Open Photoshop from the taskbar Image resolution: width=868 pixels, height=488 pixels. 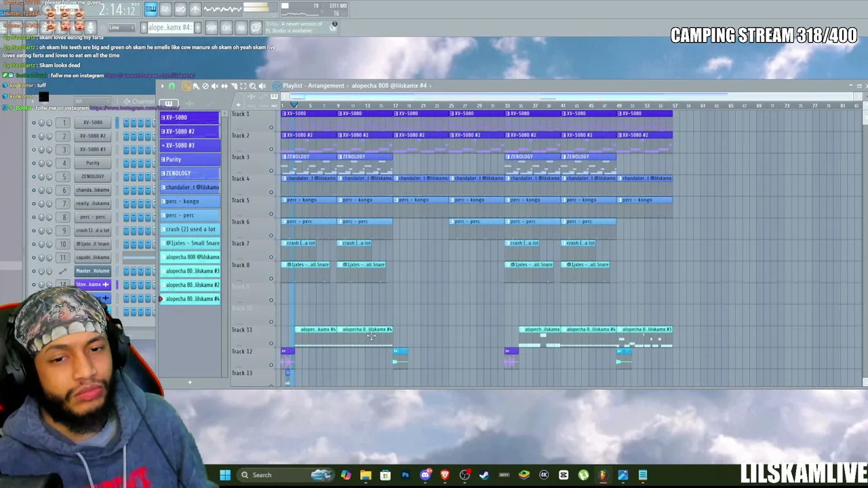click(406, 475)
